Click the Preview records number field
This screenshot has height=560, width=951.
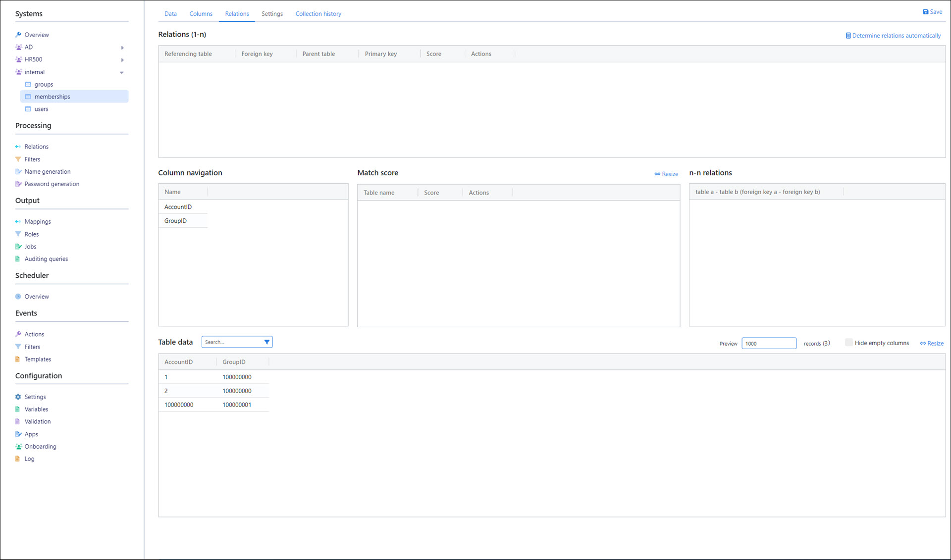[768, 344]
